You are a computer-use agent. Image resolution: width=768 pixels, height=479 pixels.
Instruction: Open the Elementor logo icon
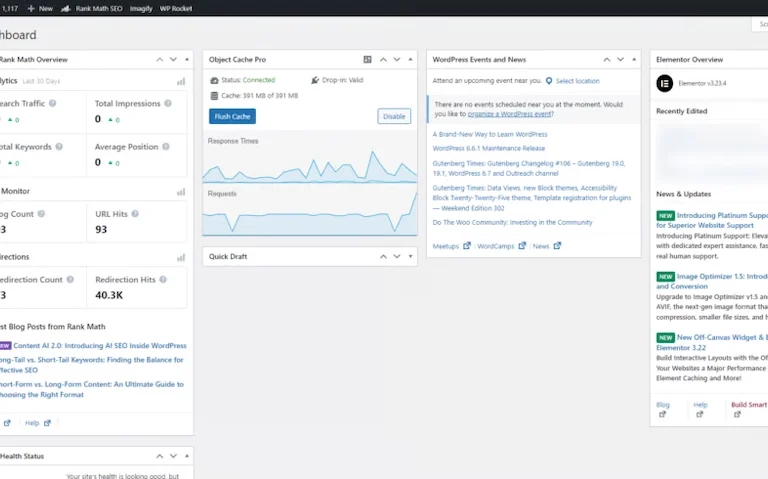coord(665,83)
